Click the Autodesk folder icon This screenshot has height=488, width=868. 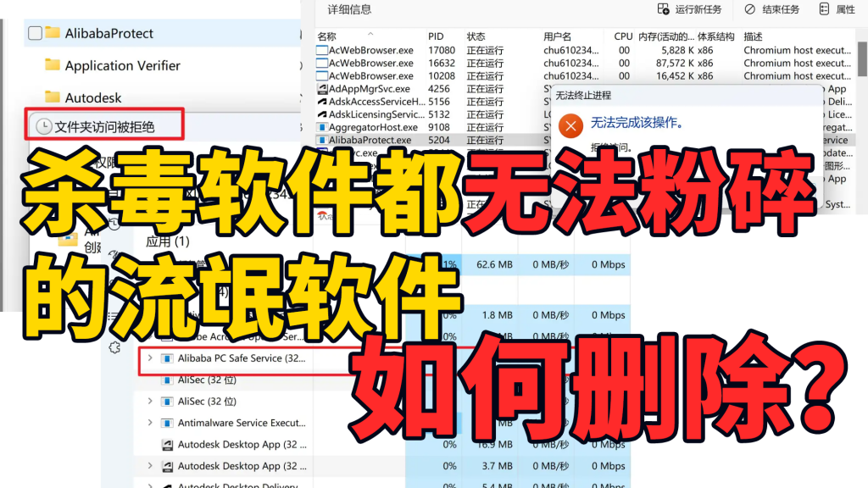(x=53, y=97)
